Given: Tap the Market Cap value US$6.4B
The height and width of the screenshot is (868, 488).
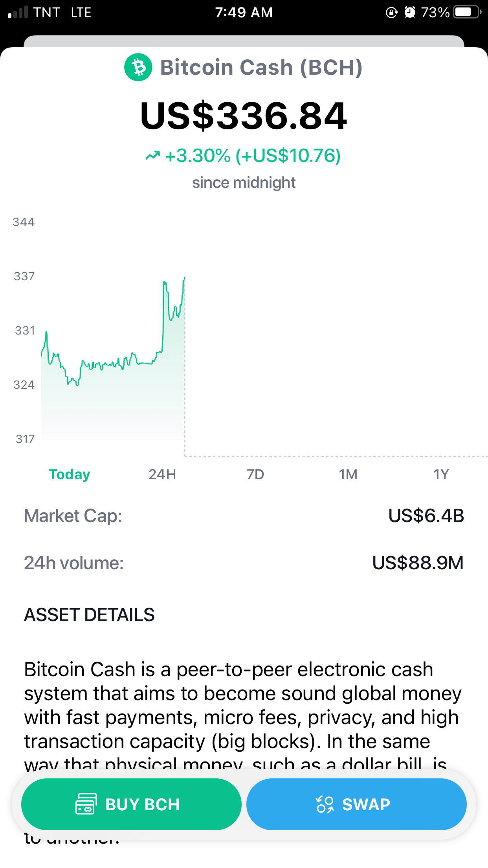Looking at the screenshot, I should pyautogui.click(x=426, y=515).
